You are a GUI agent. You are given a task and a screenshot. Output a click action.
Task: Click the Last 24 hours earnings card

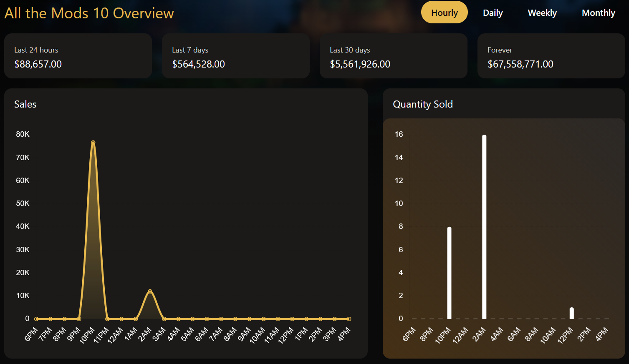[78, 56]
